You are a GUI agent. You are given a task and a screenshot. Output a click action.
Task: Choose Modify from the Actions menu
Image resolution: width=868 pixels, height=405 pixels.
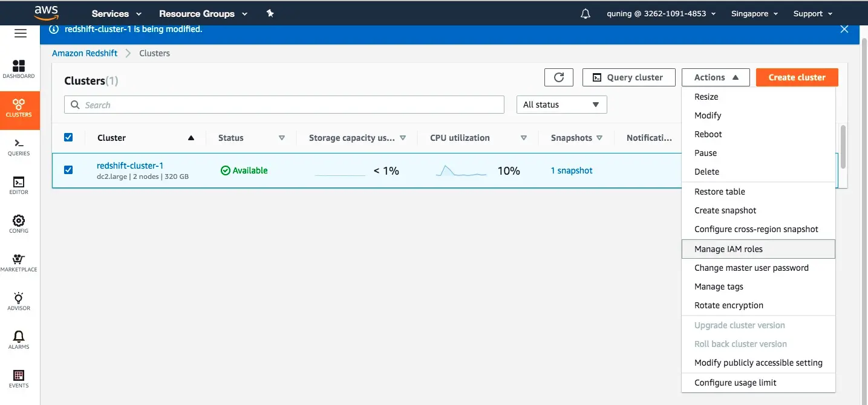(759, 115)
